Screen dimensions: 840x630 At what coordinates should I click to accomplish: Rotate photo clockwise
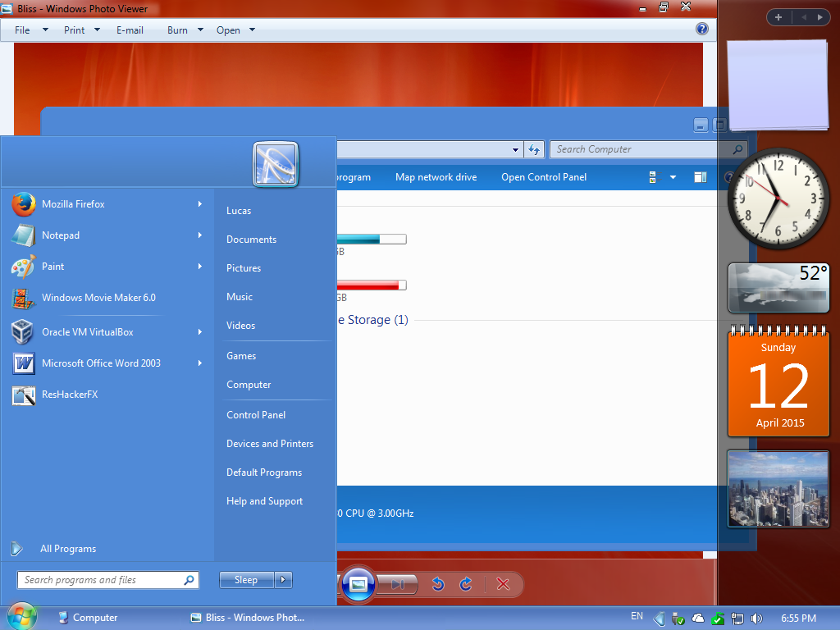[466, 584]
